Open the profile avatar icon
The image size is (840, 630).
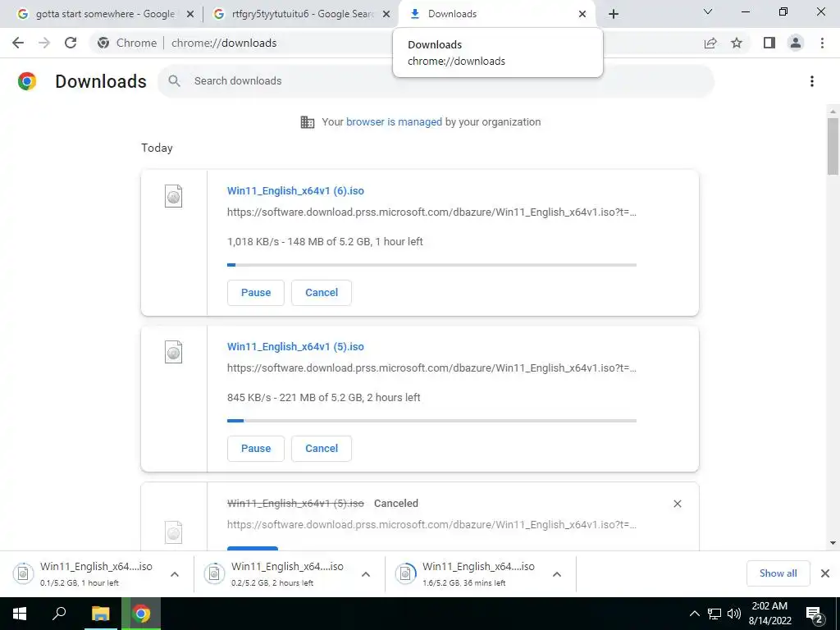pos(796,43)
